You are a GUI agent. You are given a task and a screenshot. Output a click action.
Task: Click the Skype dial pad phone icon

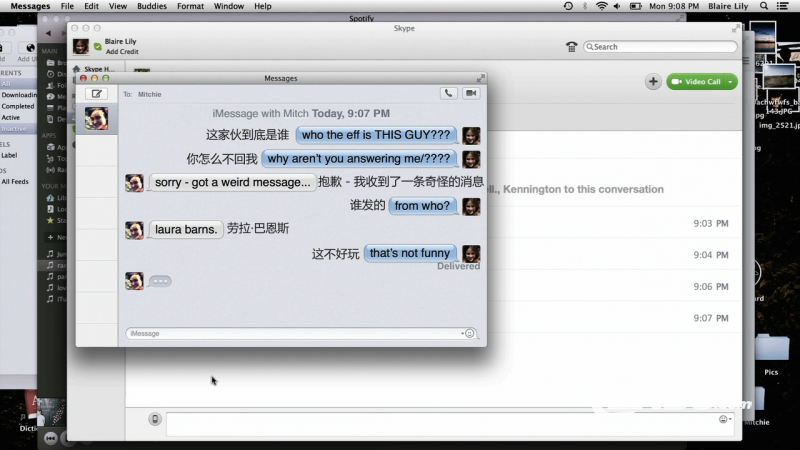click(571, 46)
